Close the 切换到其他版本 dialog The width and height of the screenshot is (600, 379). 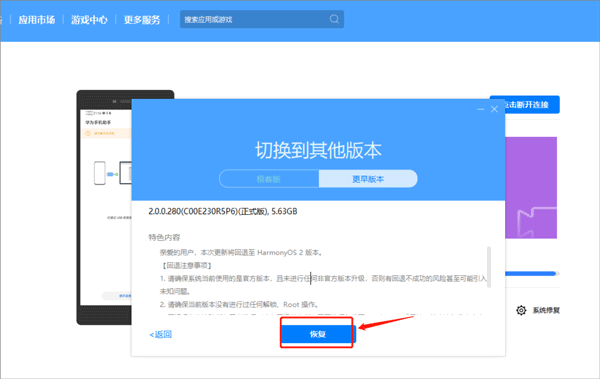coord(494,109)
